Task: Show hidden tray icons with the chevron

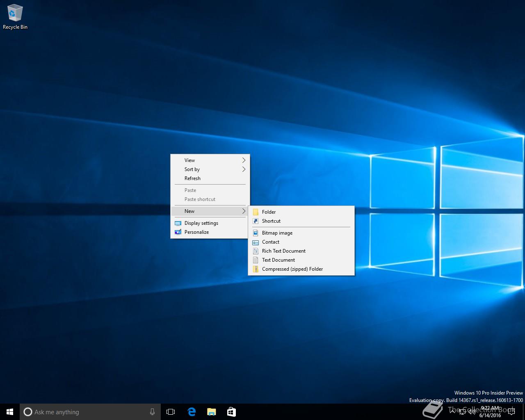Action: (452, 412)
